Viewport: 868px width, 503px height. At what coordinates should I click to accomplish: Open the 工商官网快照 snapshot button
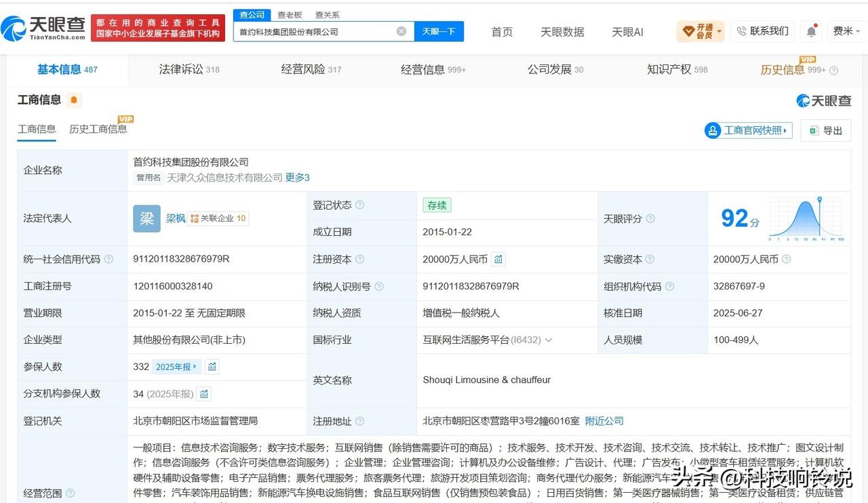click(749, 130)
